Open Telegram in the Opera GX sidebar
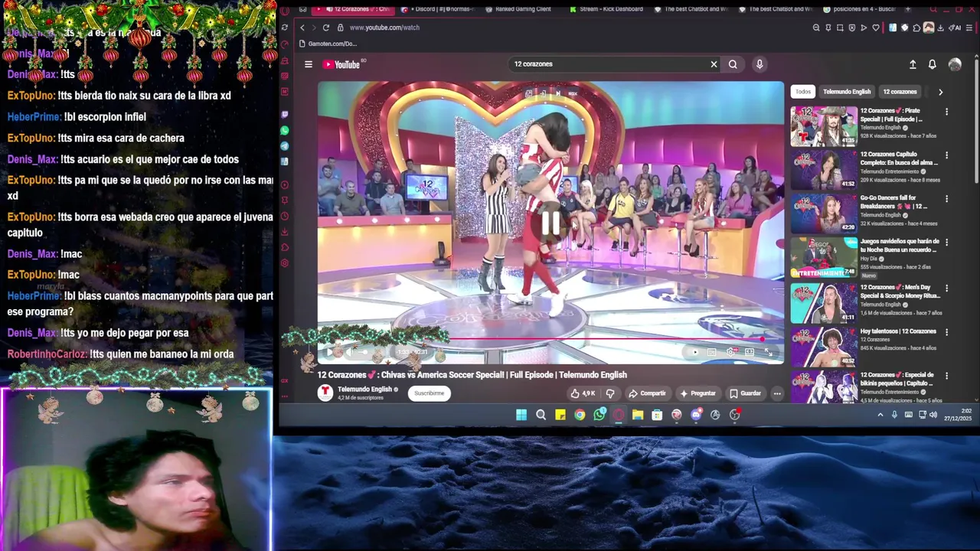 pos(285,146)
